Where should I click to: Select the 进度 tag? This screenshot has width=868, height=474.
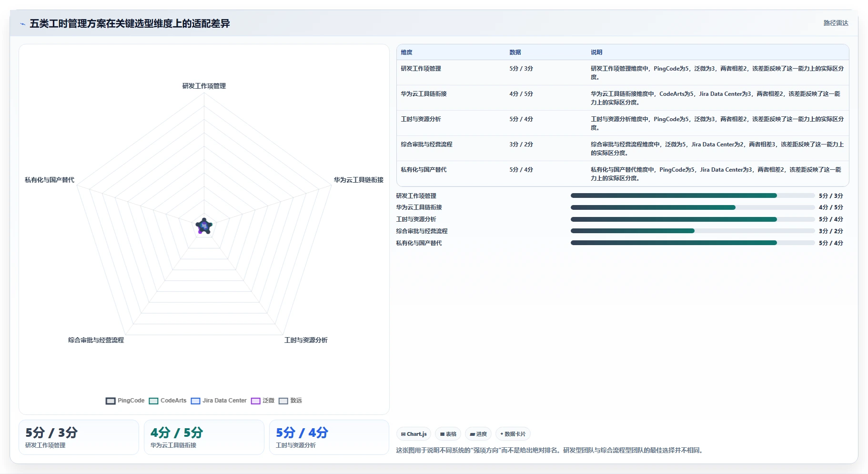click(x=478, y=434)
